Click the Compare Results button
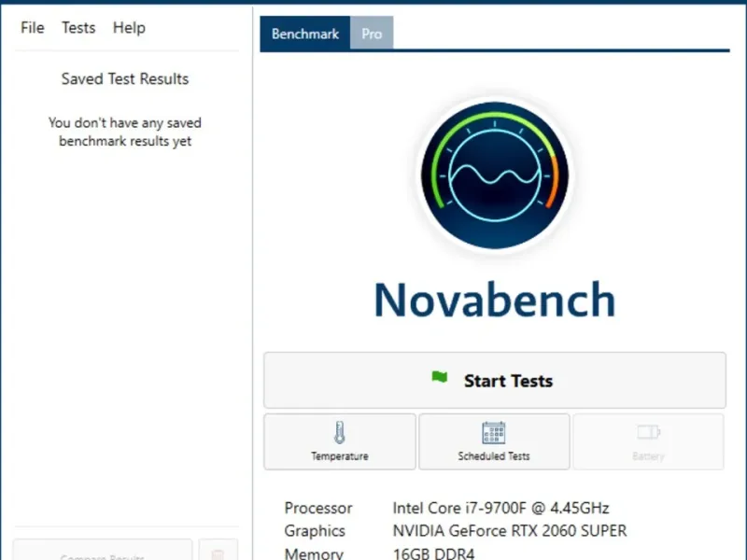The height and width of the screenshot is (560, 747). point(103,550)
